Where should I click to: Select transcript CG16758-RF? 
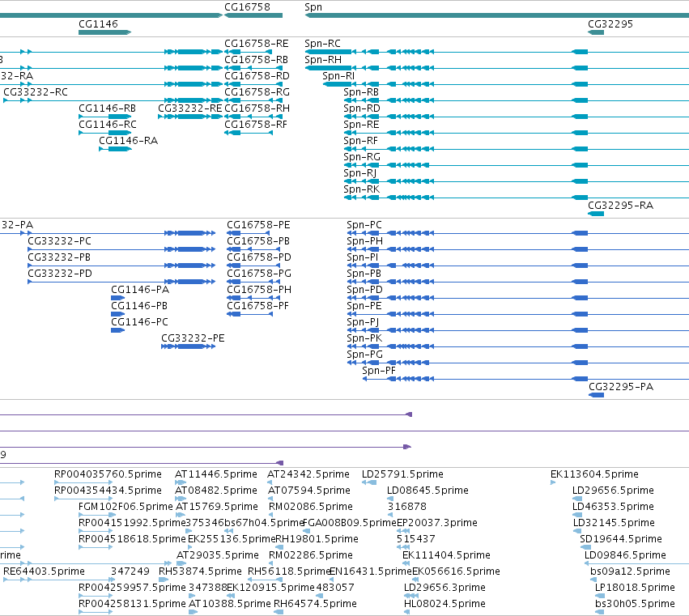tap(256, 125)
